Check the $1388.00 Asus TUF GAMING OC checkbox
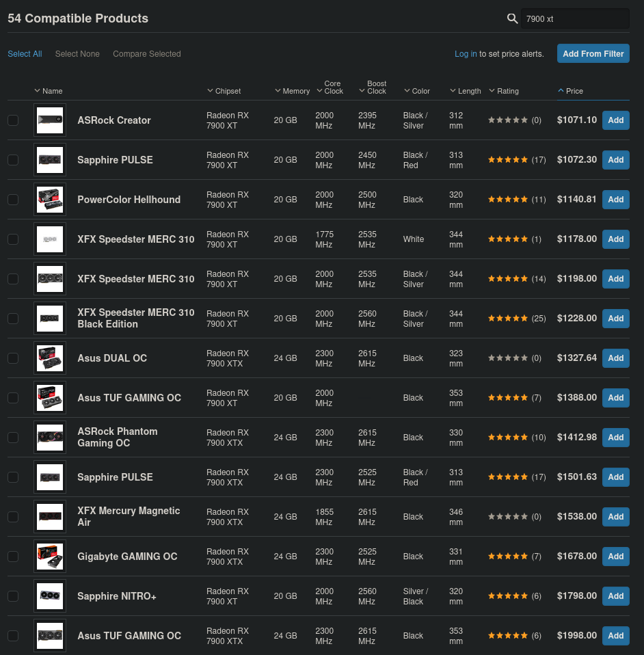Image resolution: width=644 pixels, height=655 pixels. (13, 398)
